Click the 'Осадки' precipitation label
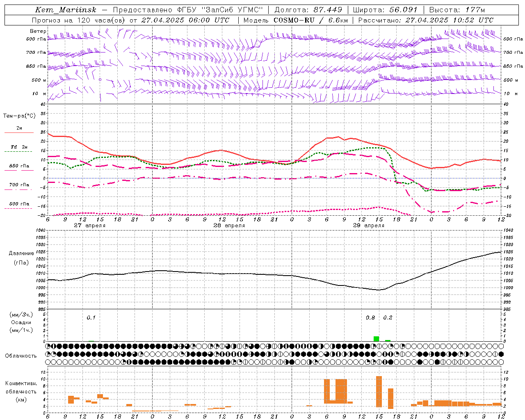This screenshot has height=420, width=525. (x=21, y=322)
